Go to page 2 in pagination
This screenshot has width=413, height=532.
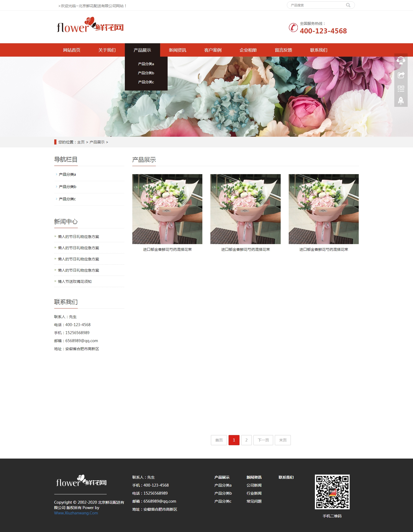coord(246,440)
